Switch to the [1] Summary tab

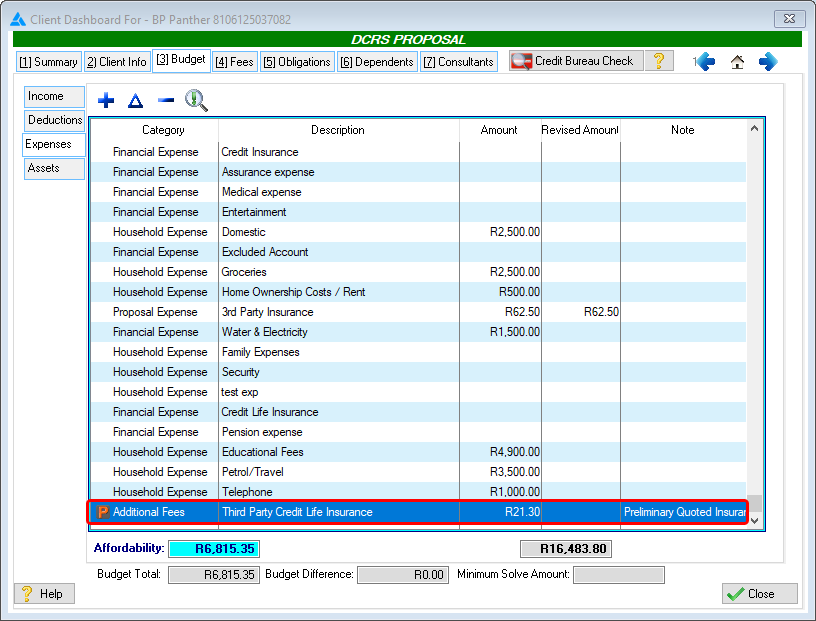click(x=48, y=62)
